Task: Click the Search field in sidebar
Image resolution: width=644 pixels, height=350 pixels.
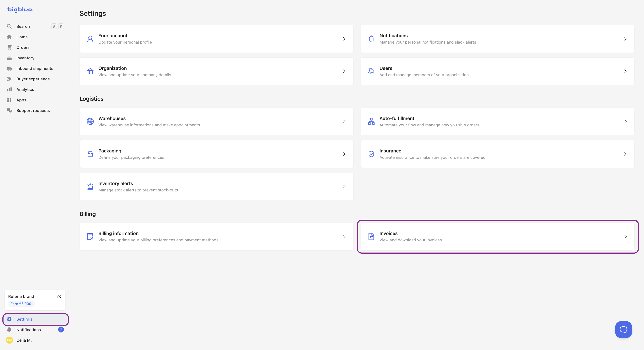Action: point(23,26)
